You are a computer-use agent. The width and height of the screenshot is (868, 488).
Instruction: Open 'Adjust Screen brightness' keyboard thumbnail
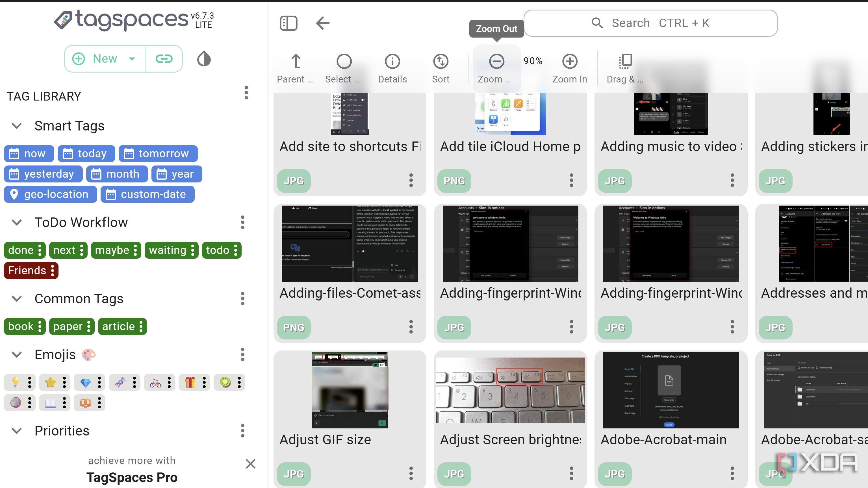pyautogui.click(x=510, y=390)
